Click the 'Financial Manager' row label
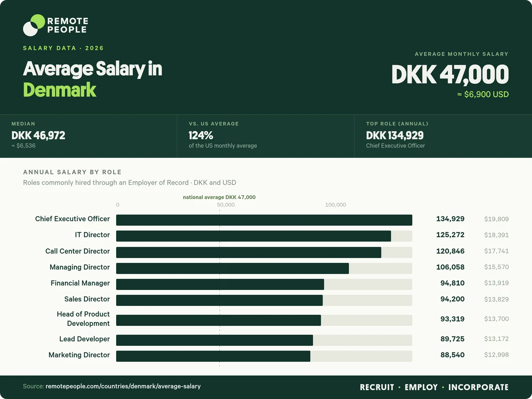Image resolution: width=532 pixels, height=399 pixels. (80, 283)
